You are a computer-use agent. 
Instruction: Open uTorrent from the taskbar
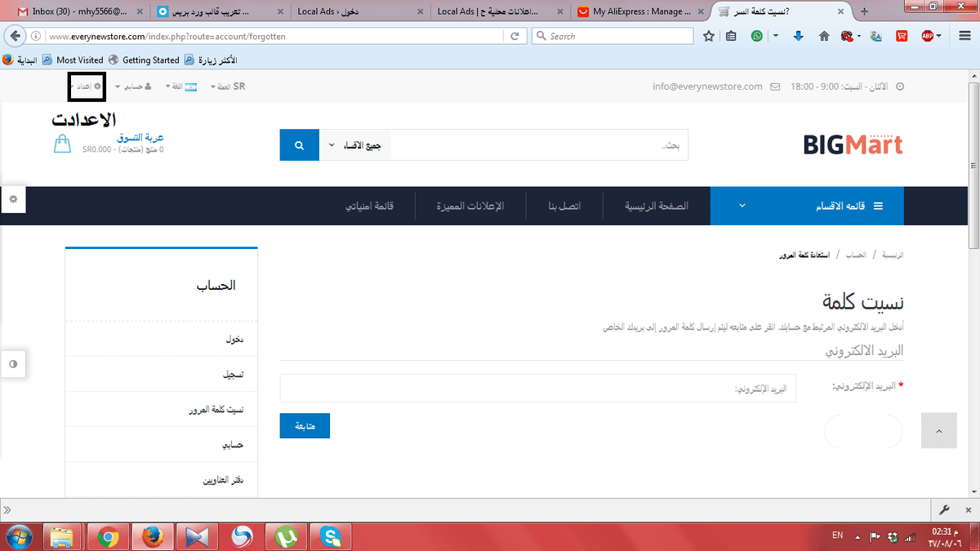[286, 537]
